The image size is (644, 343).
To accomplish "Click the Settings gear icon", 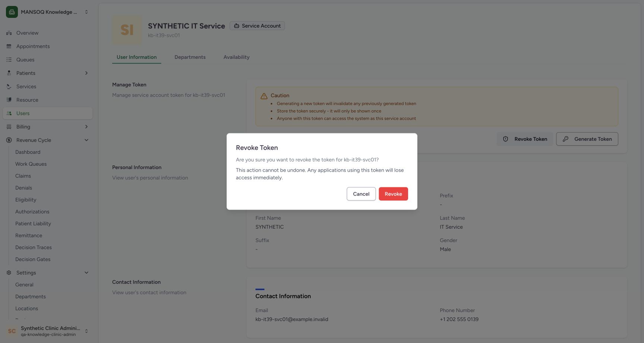I will click(9, 273).
